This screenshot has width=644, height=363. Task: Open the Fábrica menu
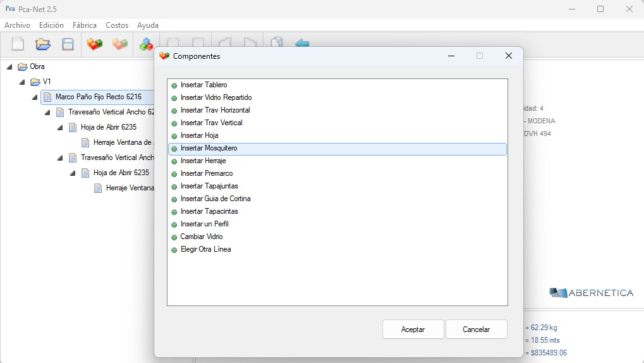pos(85,25)
